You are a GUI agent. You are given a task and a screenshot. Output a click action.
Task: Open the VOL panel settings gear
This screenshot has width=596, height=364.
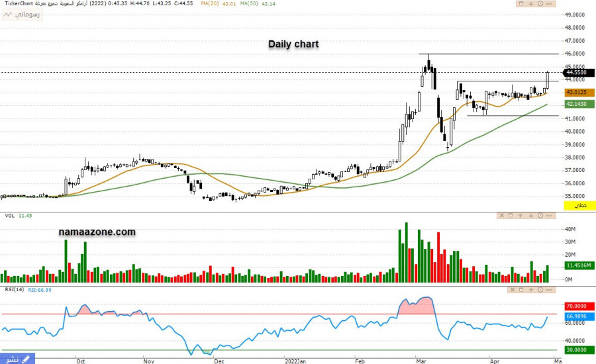pos(540,216)
